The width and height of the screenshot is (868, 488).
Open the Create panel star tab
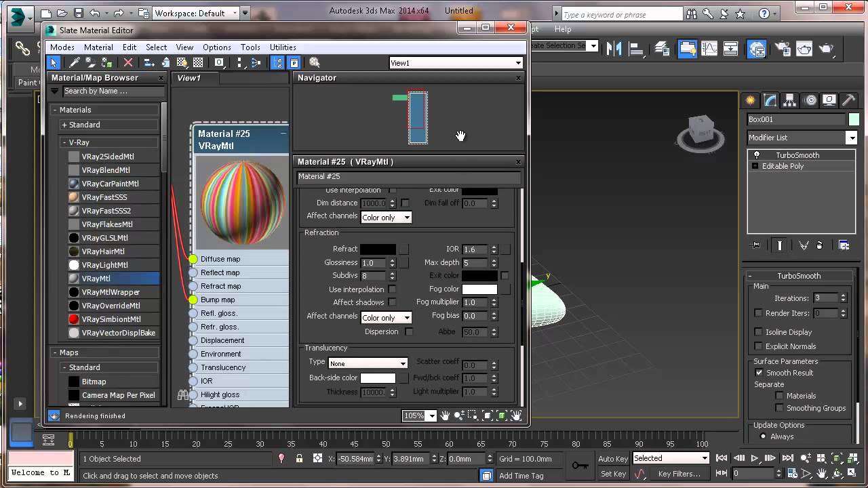[x=751, y=100]
